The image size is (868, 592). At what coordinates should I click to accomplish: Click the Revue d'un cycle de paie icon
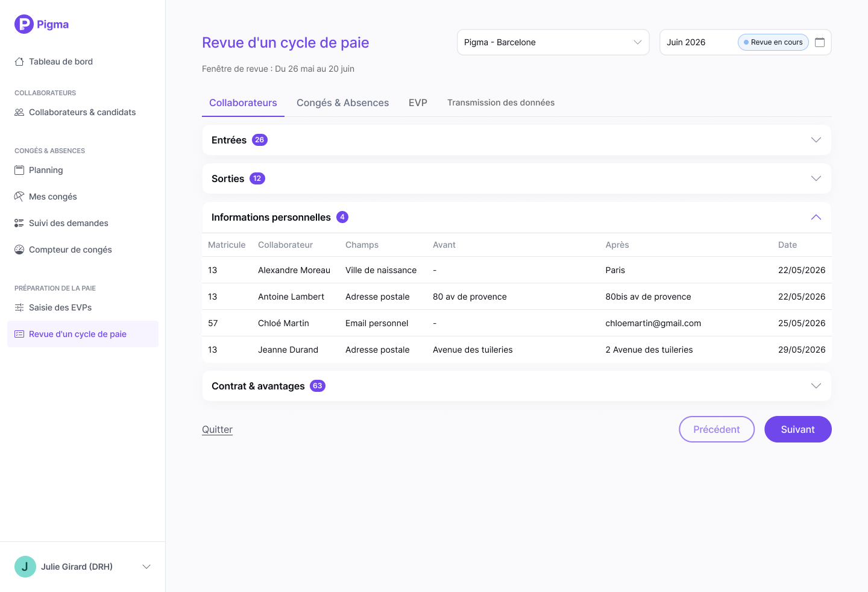[x=19, y=334]
